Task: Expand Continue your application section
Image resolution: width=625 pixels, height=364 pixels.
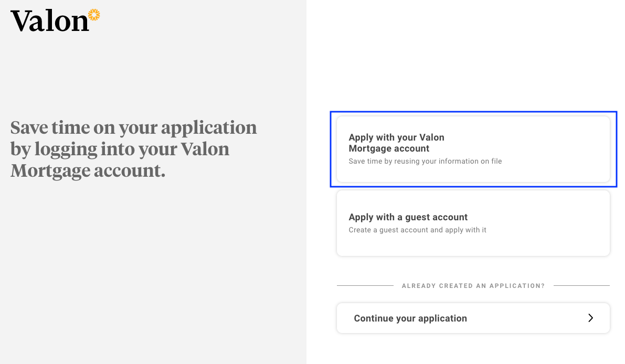Action: click(473, 318)
